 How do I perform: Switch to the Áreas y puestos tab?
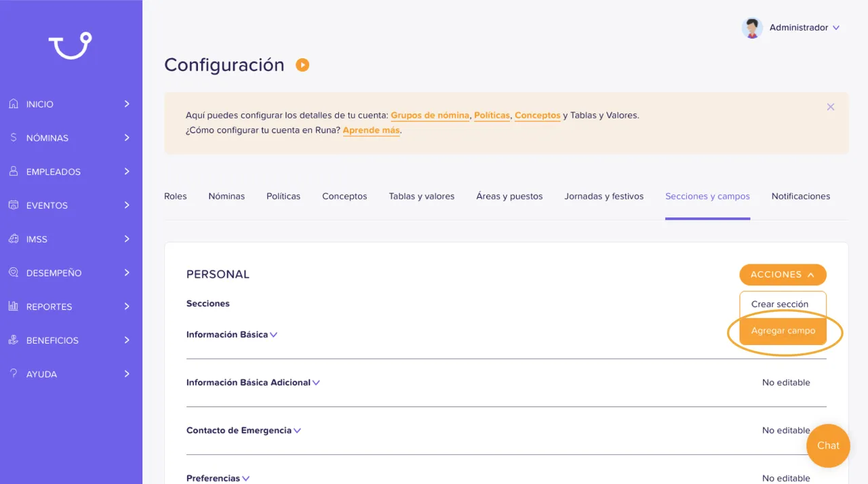point(509,197)
